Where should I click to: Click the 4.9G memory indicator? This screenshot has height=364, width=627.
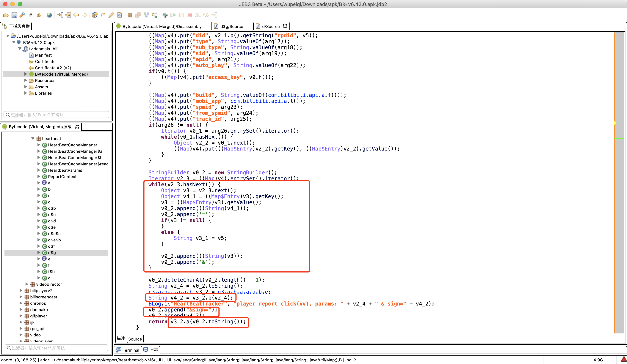598,360
